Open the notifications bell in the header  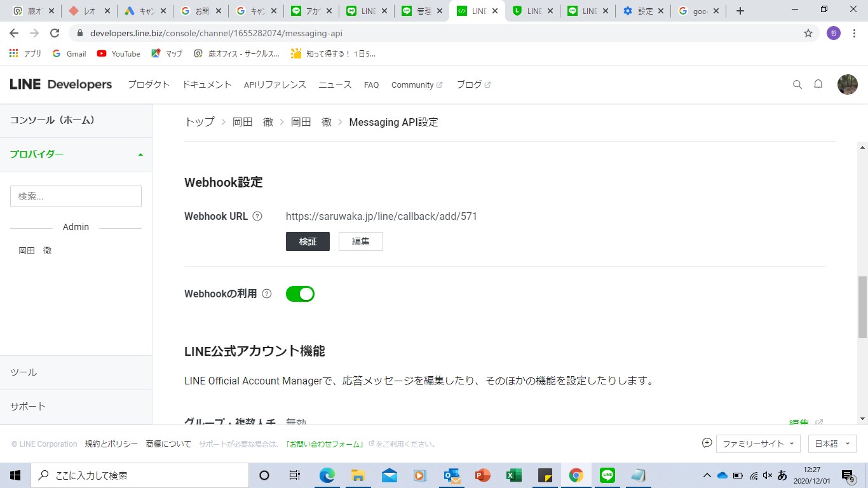[818, 85]
